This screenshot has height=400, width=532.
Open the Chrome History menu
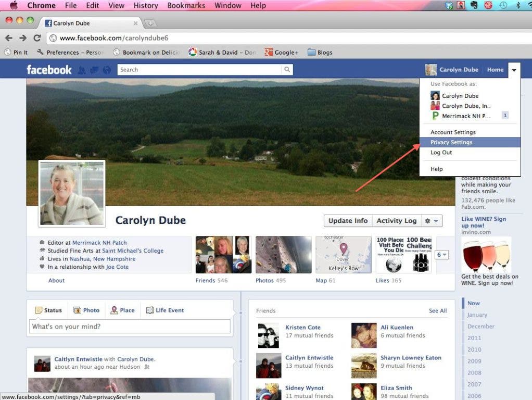pos(146,5)
